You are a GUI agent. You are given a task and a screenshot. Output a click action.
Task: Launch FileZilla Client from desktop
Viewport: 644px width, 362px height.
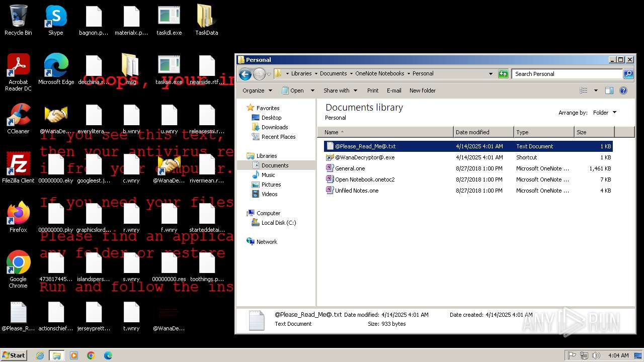tap(18, 168)
